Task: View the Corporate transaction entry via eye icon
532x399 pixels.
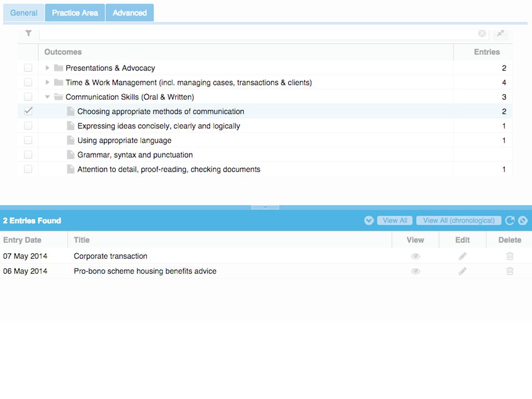Action: pos(415,256)
